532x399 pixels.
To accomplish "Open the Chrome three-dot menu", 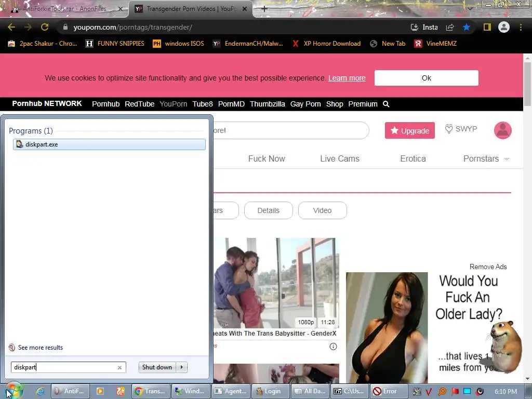I will (521, 27).
